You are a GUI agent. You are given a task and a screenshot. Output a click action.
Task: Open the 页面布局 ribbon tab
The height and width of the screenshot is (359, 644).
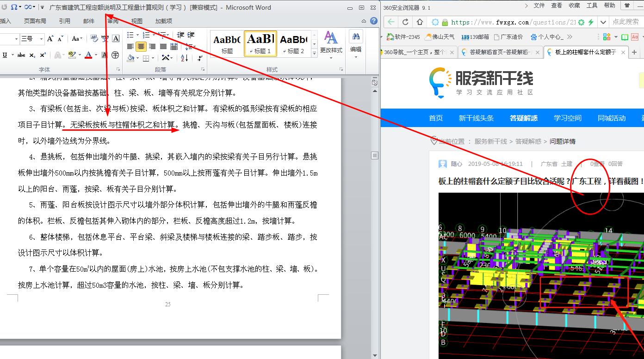(x=35, y=21)
